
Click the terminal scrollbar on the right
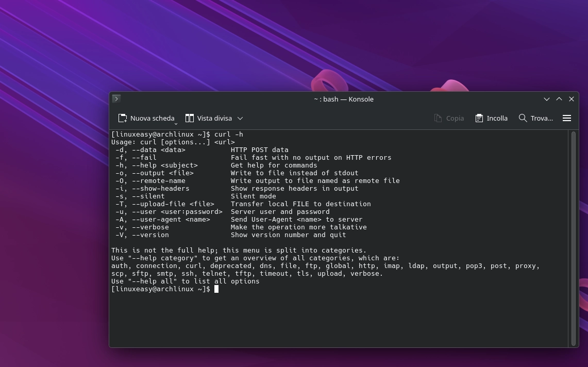(573, 206)
